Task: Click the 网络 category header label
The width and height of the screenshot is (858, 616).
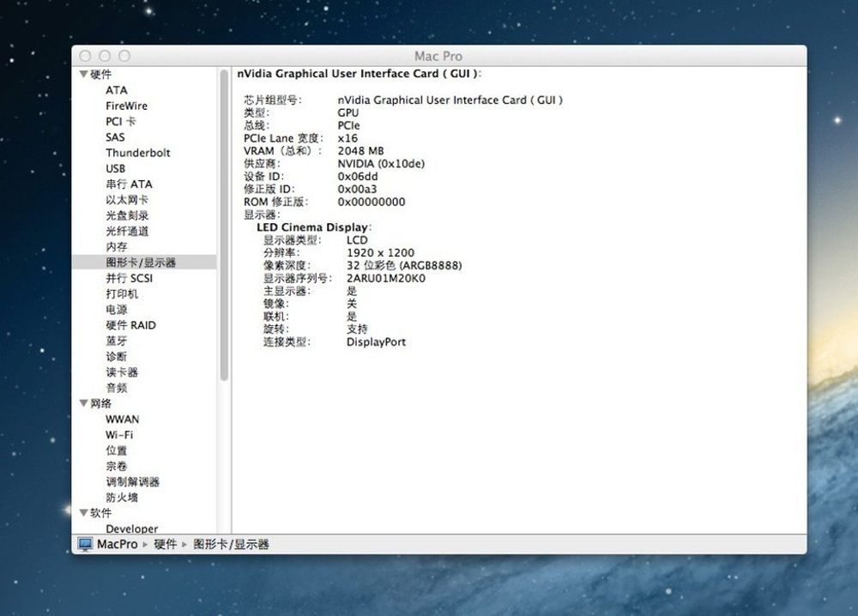Action: 101,404
